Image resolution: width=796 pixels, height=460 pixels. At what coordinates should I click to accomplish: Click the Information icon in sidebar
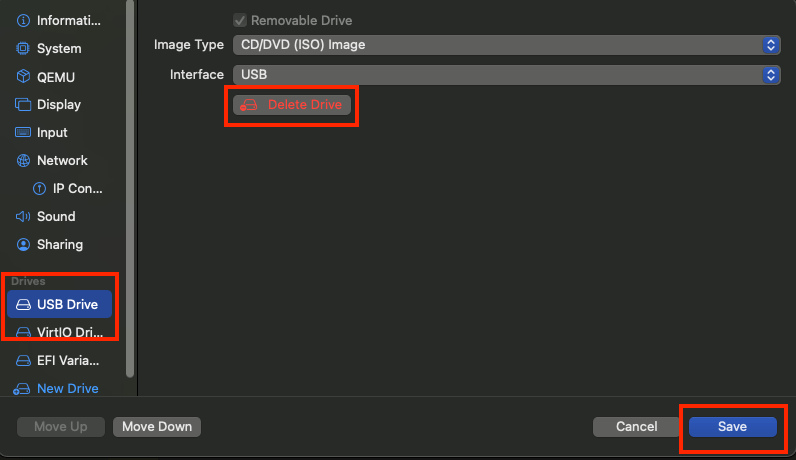point(23,20)
